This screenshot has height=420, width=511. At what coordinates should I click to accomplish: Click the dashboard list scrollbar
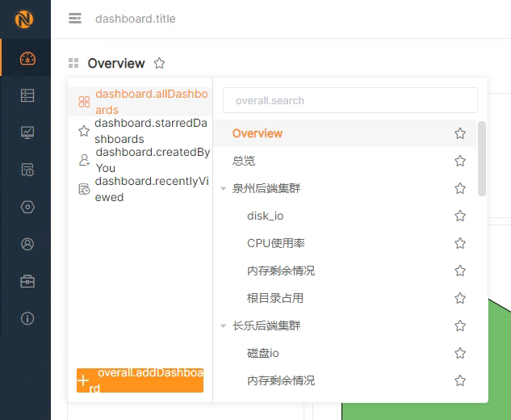pos(482,158)
